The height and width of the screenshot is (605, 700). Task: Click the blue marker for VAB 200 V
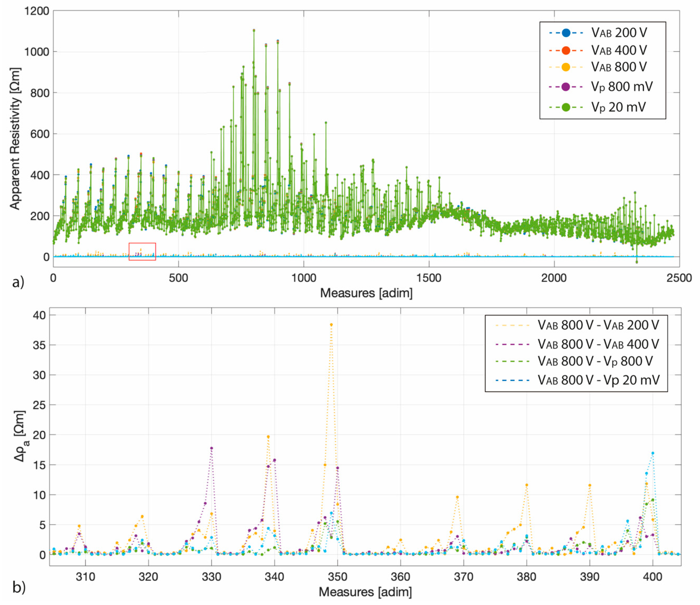(x=566, y=33)
